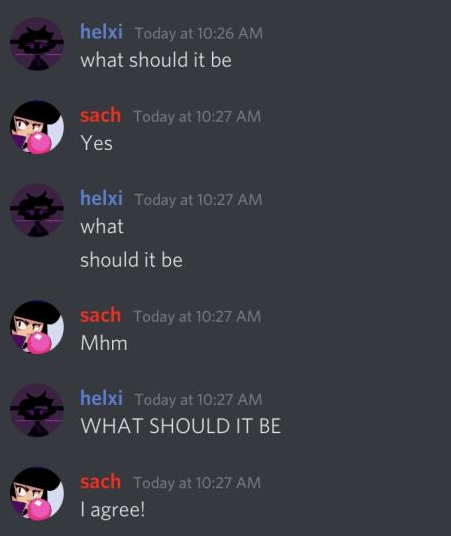Click the "Mhm" message text
The height and width of the screenshot is (536, 451).
pos(104,343)
